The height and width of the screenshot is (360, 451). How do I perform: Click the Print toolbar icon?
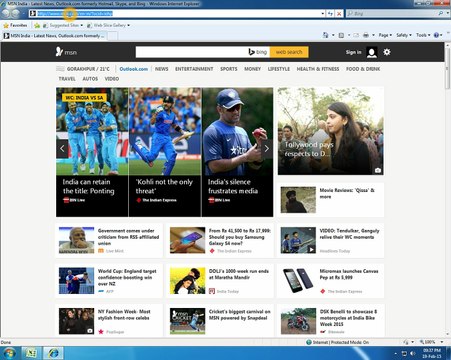[x=366, y=35]
